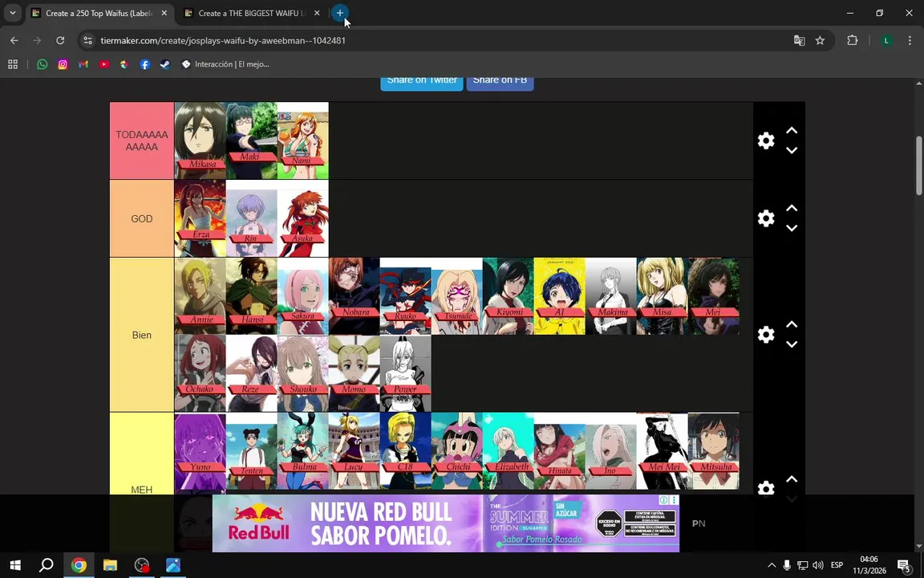Open Chrome extensions menu
Viewport: 924px width, 578px height.
(852, 40)
